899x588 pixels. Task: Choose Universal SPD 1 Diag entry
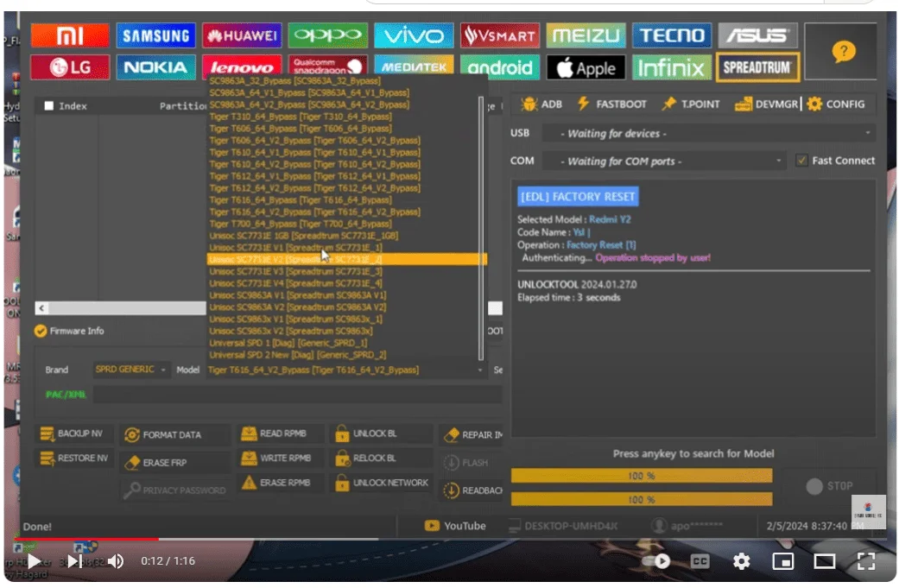click(x=288, y=343)
